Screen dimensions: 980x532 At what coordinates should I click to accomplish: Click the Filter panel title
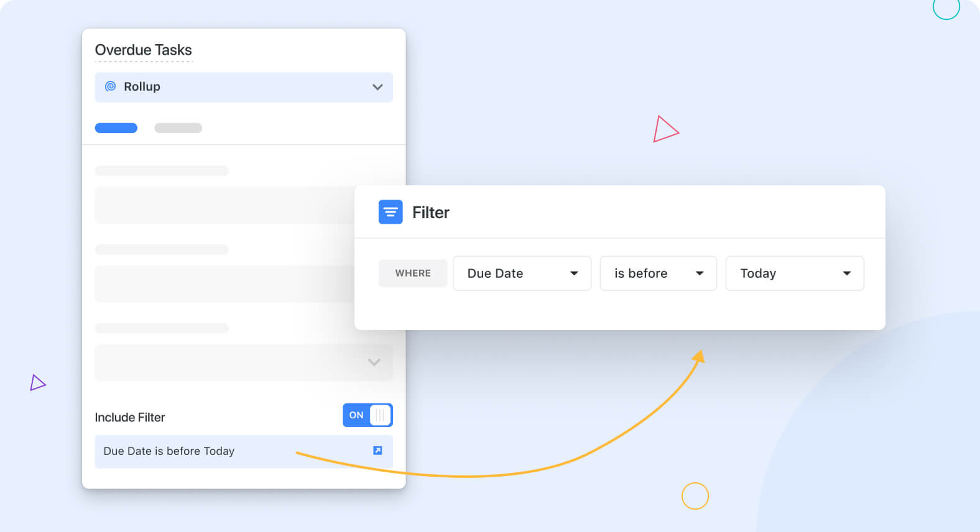(x=430, y=213)
